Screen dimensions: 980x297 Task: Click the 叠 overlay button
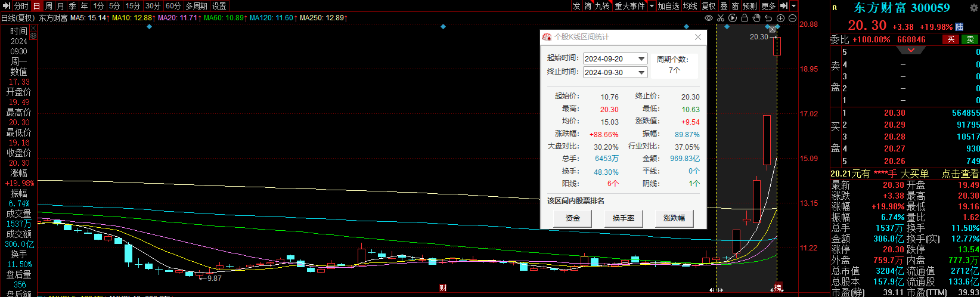[724, 6]
